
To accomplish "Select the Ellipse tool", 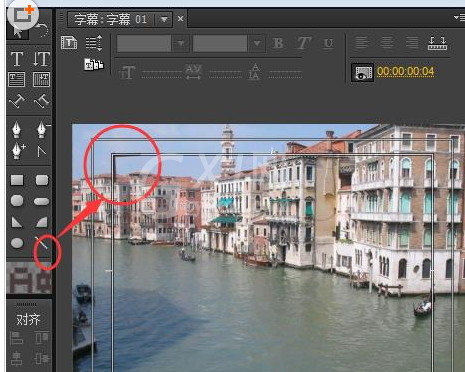I will (x=17, y=243).
